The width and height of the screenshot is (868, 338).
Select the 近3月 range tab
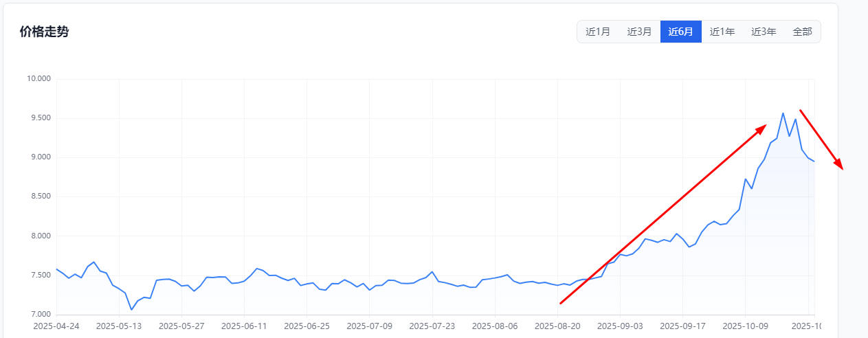point(639,32)
